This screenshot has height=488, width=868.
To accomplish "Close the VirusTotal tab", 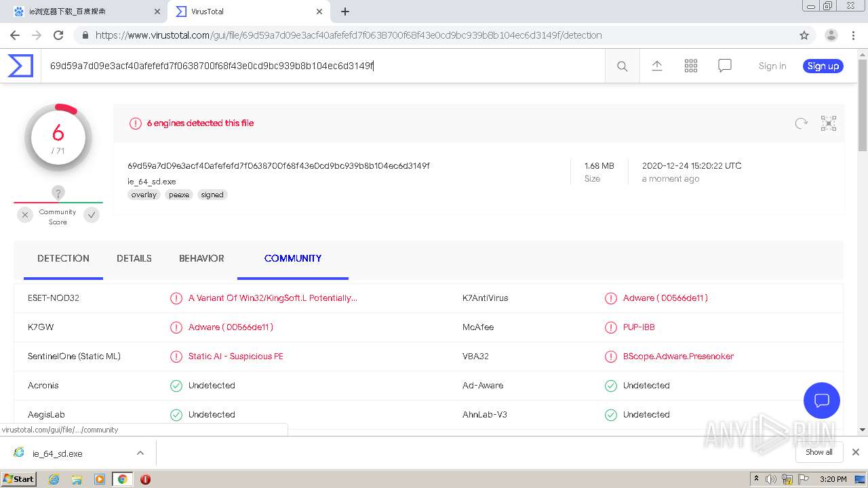I will [319, 12].
